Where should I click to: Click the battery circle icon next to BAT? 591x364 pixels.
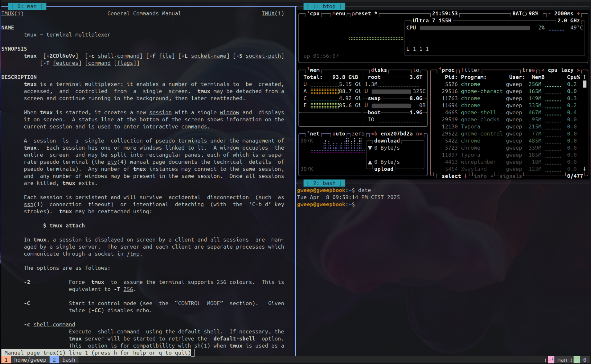click(525, 14)
